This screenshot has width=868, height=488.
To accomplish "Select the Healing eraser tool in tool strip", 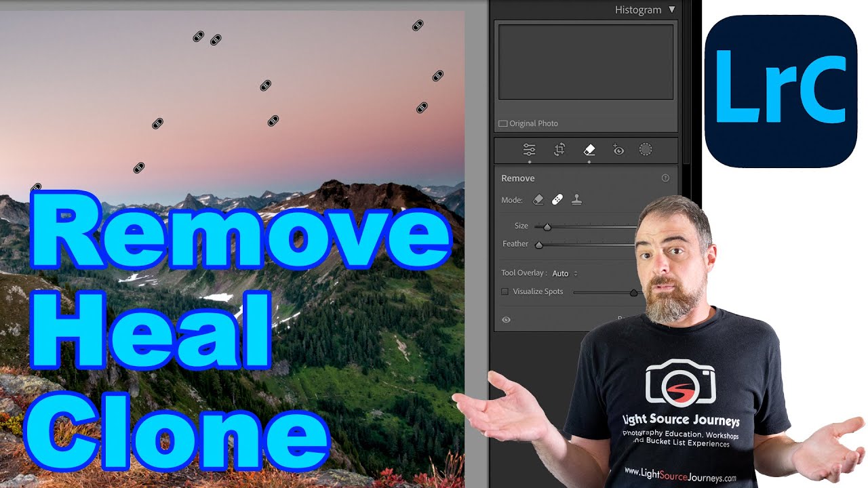I will pos(589,150).
